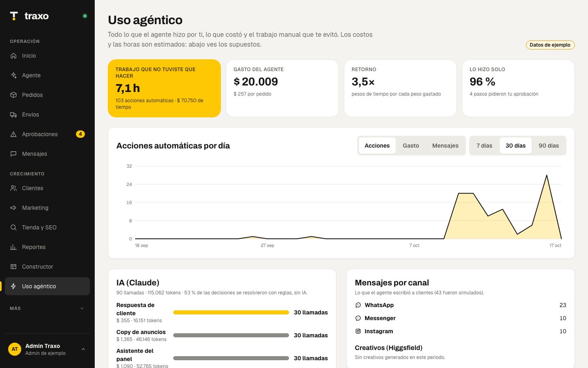Click the Gasto del agente card
The image size is (588, 368).
point(282,88)
